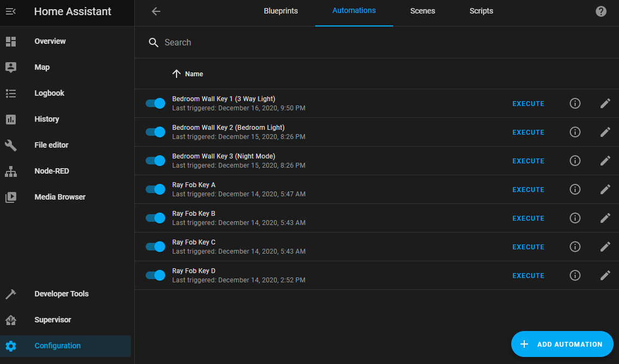Execute the Bedroom Wall Key 1 automation

coord(528,104)
